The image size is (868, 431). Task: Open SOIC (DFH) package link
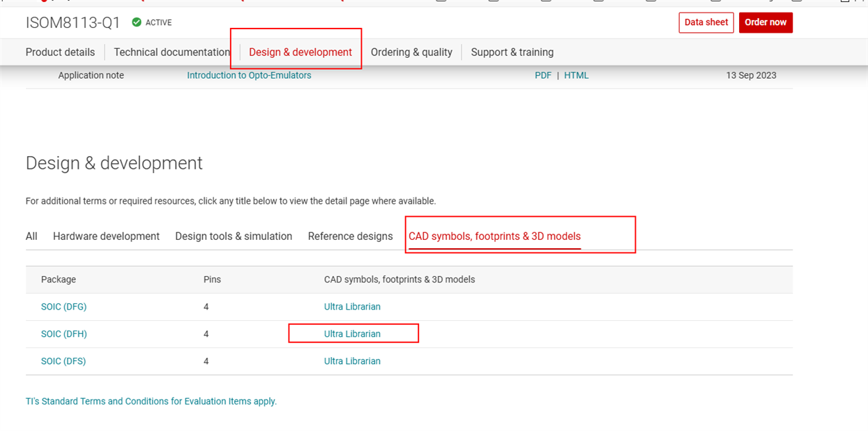point(63,334)
